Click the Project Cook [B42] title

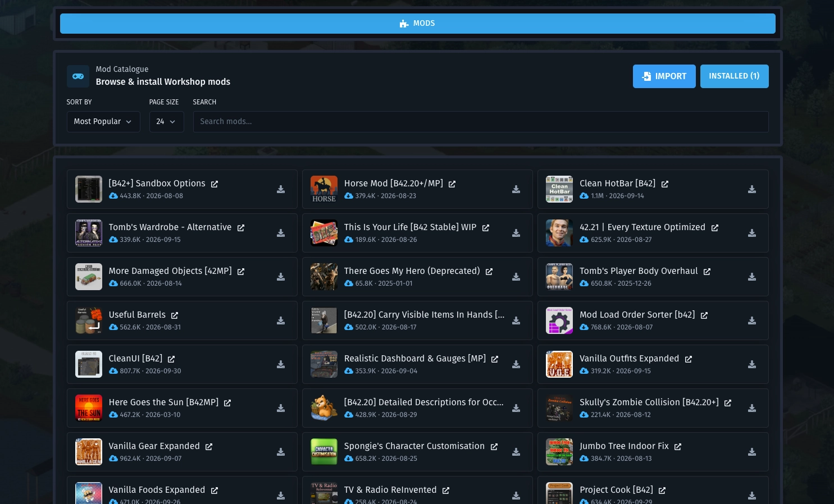[616, 490]
